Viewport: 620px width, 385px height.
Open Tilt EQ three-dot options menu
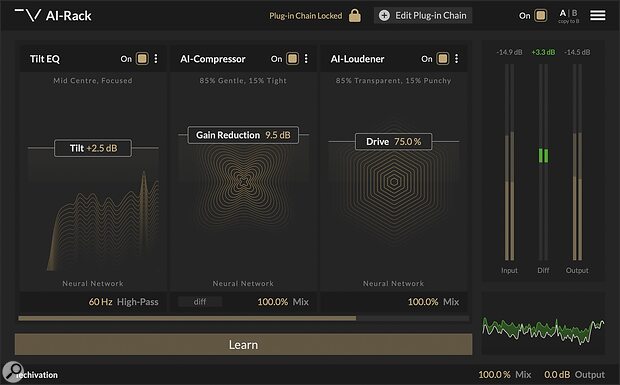pyautogui.click(x=156, y=59)
